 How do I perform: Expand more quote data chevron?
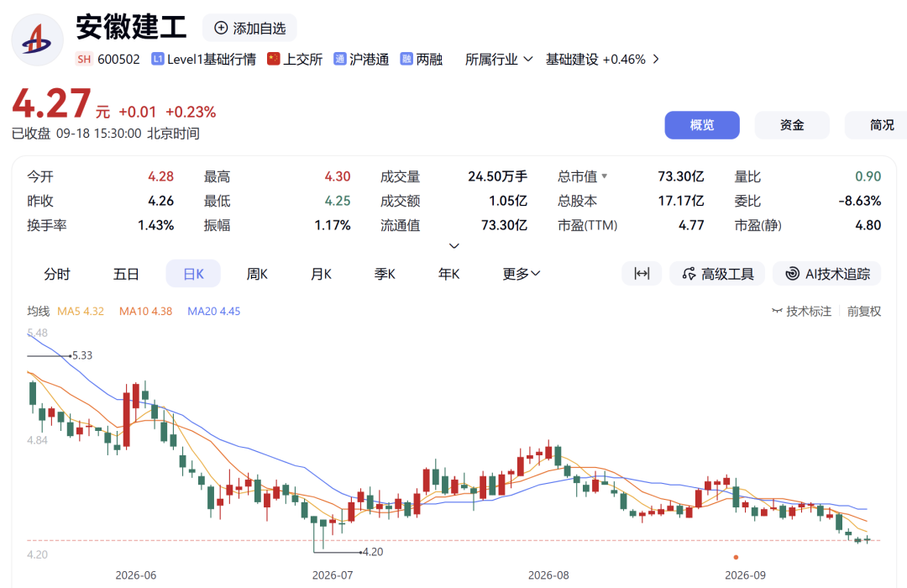(x=454, y=246)
